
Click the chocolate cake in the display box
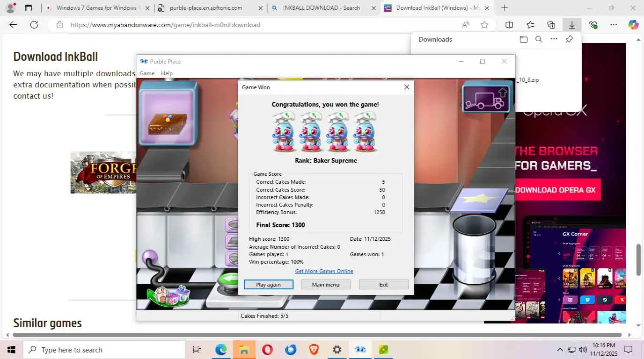[168, 123]
